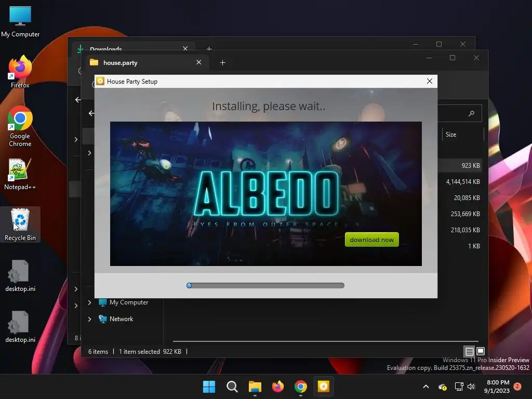The height and width of the screenshot is (399, 532).
Task: Switch to details view layout
Action: pos(469,351)
